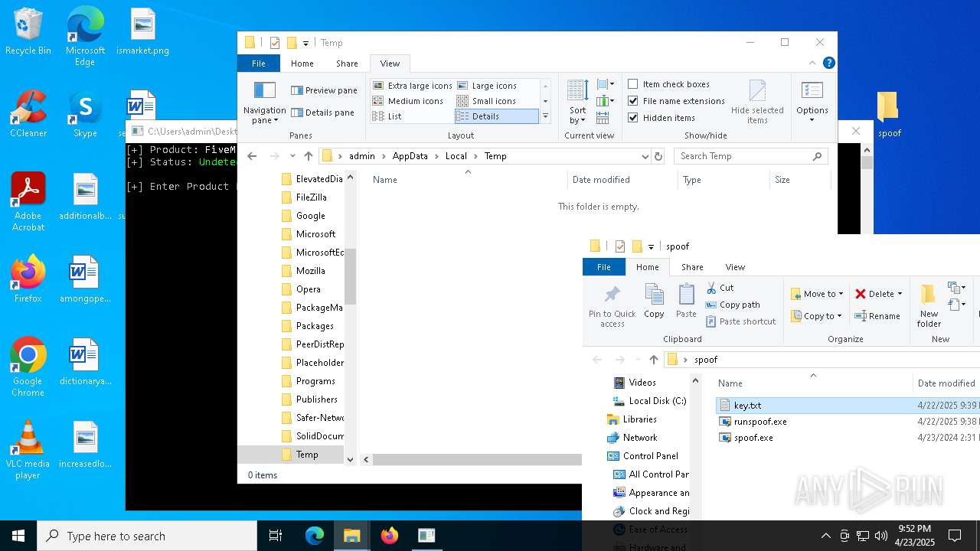Image resolution: width=980 pixels, height=551 pixels.
Task: Click New folder in spoof window ribbon
Action: [929, 306]
